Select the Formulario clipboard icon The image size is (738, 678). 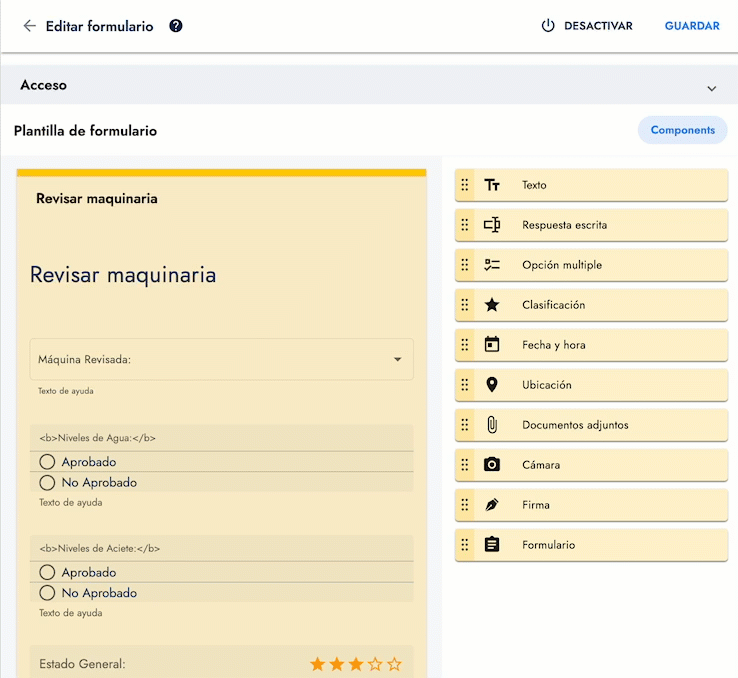492,544
